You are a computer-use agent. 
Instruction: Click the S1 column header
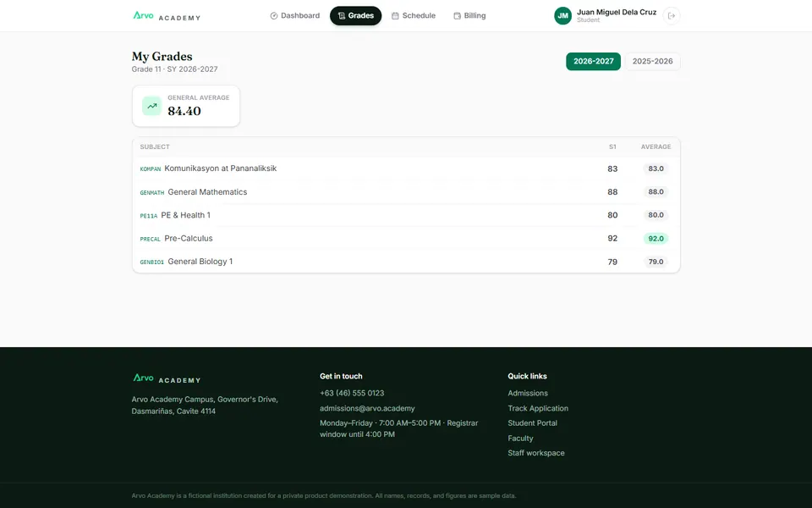point(612,146)
